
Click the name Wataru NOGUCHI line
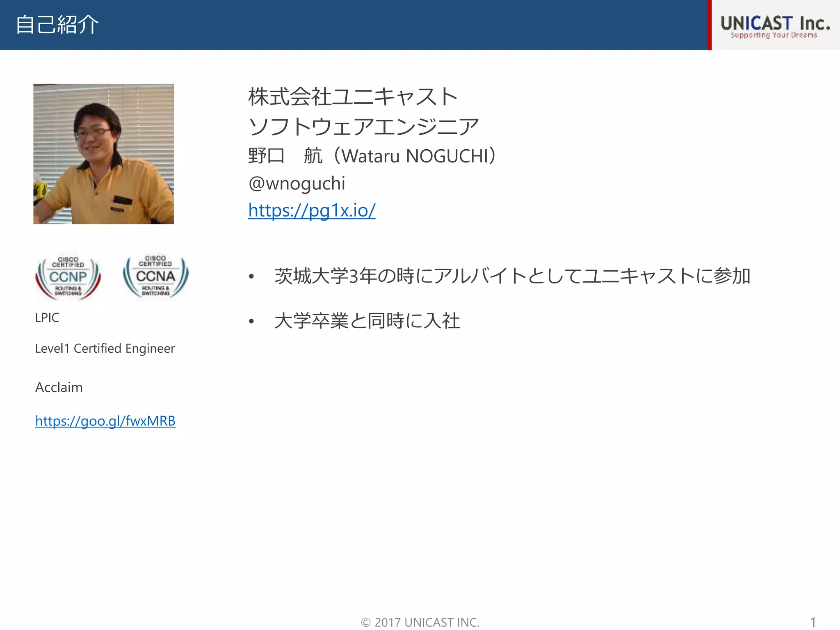tap(372, 156)
